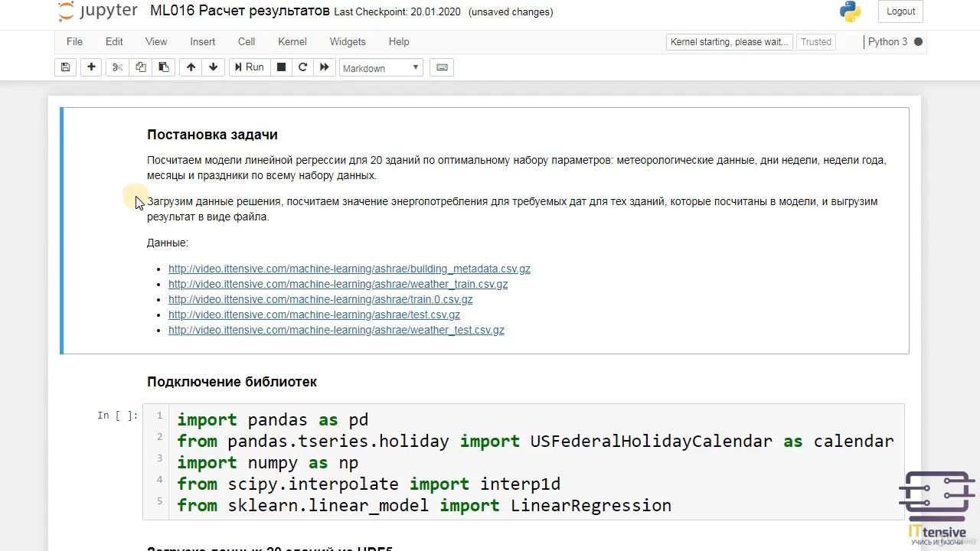
Task: Open the Kernel menu
Action: 292,42
